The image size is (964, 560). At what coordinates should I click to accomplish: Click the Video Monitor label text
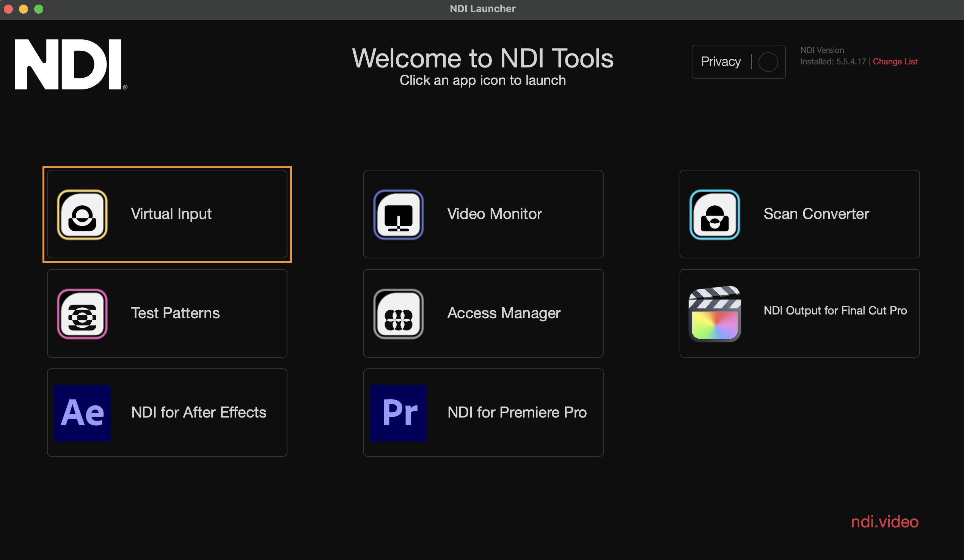click(x=494, y=214)
